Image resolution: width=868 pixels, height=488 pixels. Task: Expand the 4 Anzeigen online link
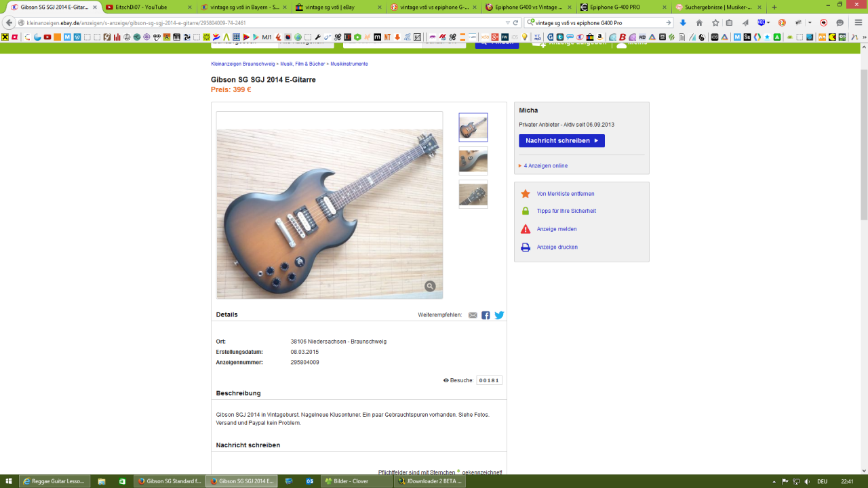[546, 165]
